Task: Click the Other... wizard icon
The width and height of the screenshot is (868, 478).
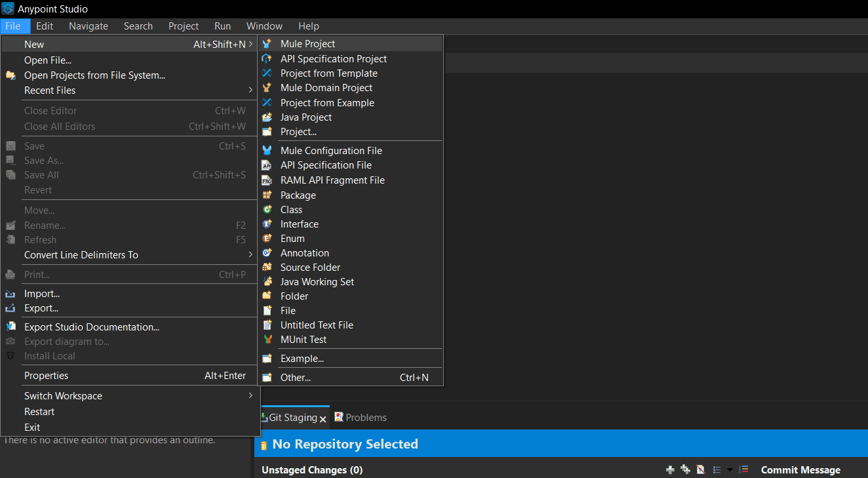Action: tap(267, 378)
